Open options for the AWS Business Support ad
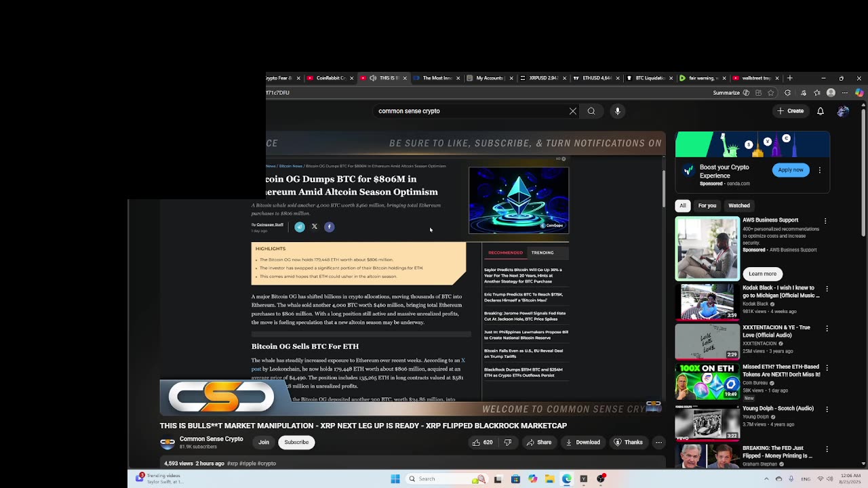 pos(825,221)
